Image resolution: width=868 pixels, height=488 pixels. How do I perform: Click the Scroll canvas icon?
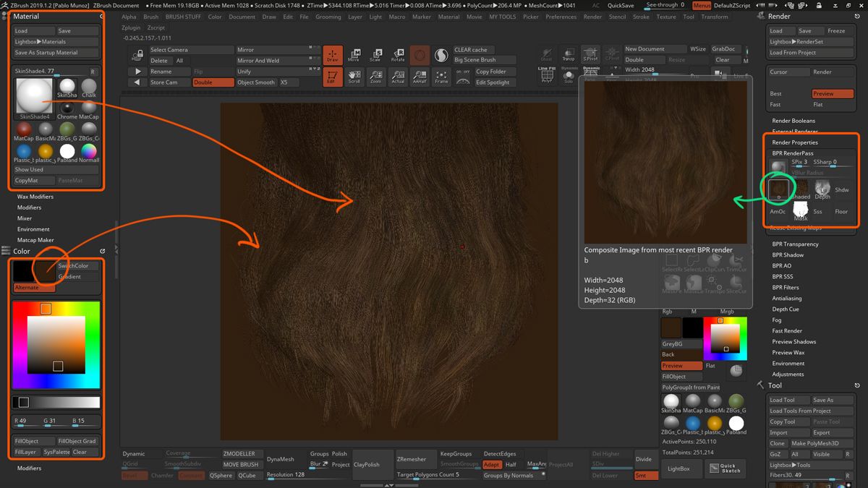[354, 77]
